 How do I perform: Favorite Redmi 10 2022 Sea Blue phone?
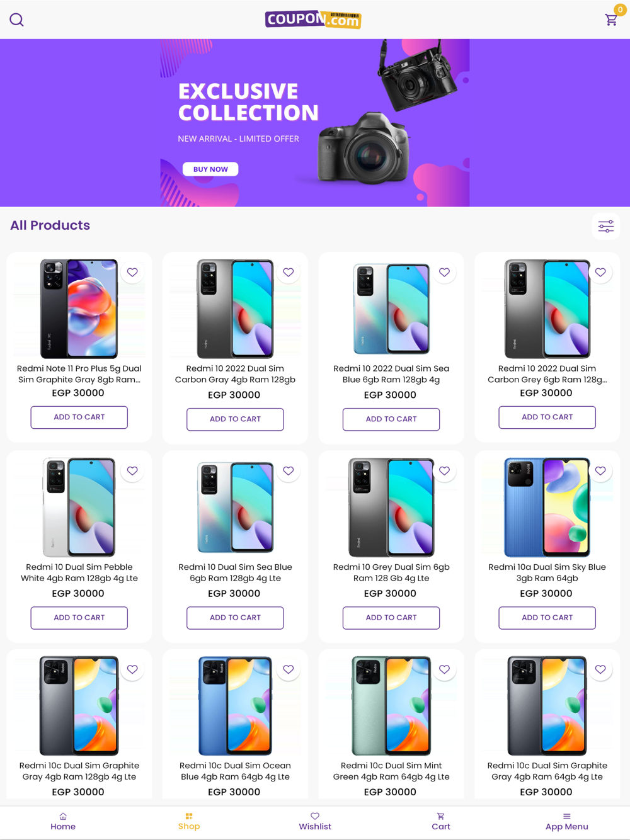(444, 273)
